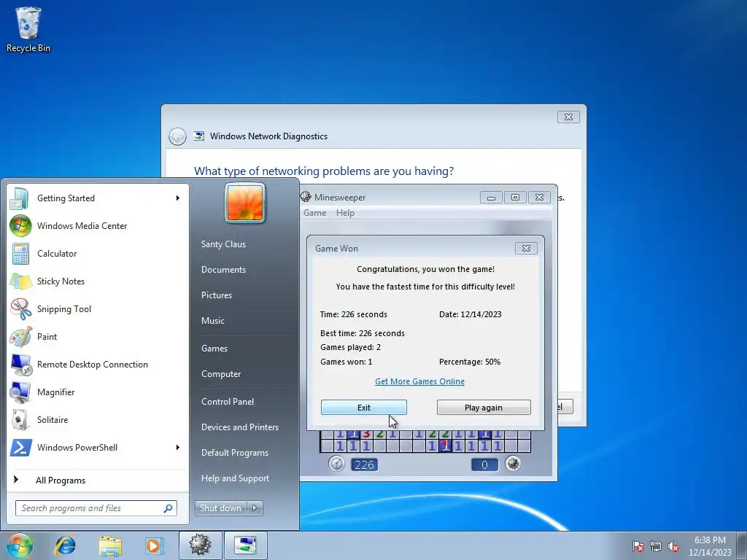Click the 'Date: 12/14/2023' text
This screenshot has width=747, height=560.
[x=471, y=314]
